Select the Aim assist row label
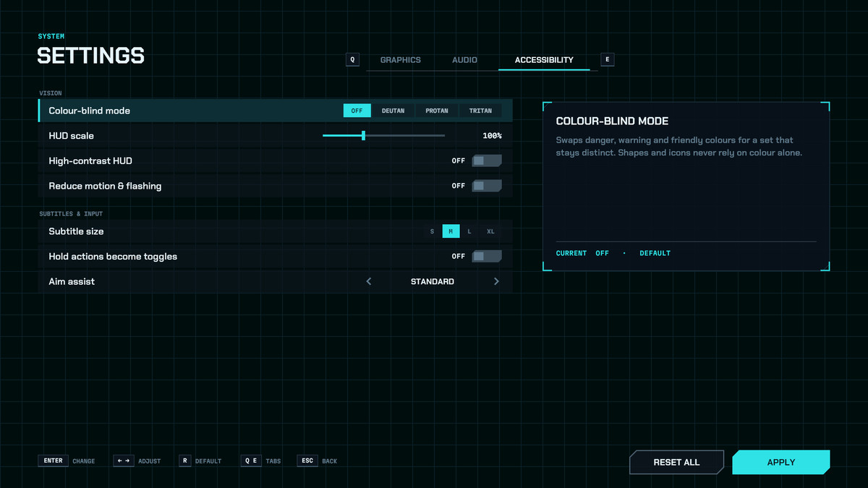This screenshot has height=488, width=868. point(72,281)
